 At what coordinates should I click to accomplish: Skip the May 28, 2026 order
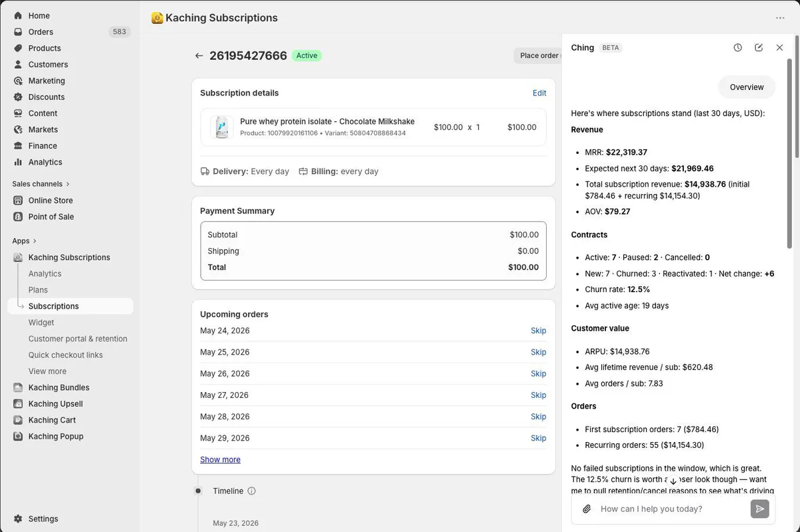538,417
